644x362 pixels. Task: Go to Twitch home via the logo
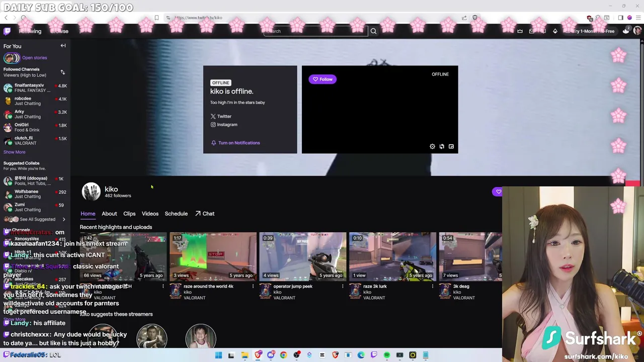pyautogui.click(x=7, y=31)
